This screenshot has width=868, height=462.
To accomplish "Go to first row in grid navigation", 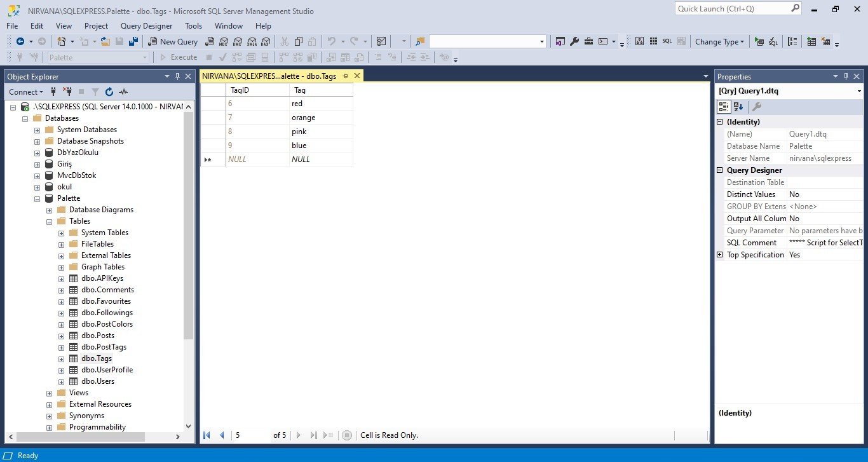I will pos(207,435).
